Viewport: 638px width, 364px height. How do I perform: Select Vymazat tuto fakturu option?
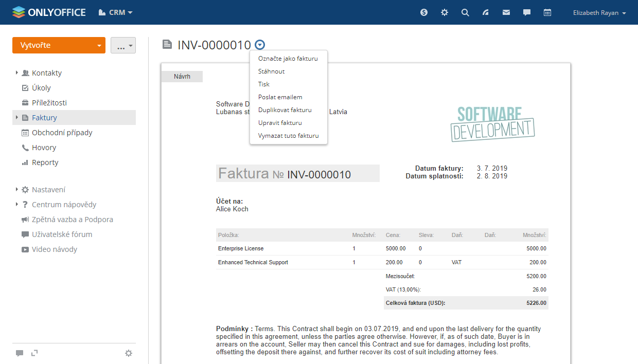[288, 136]
